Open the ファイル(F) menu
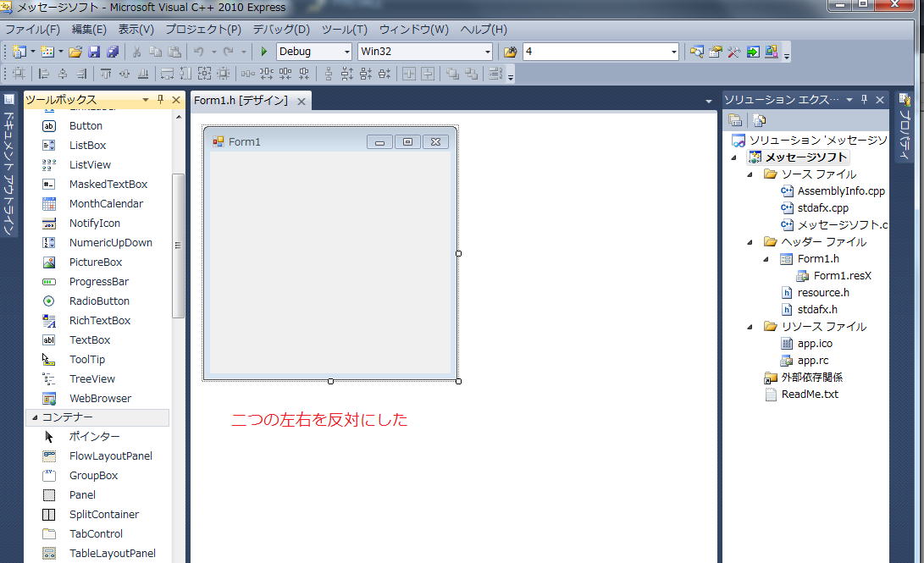 (x=32, y=30)
